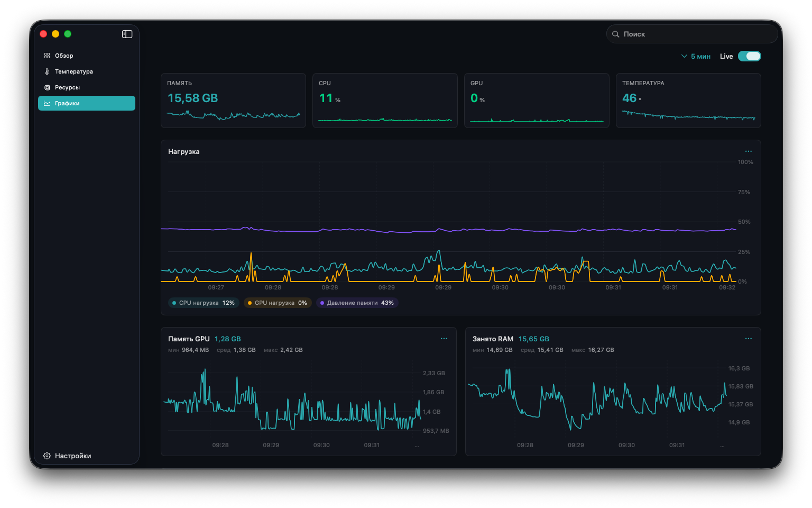
Task: Open Нагрузка chart options ellipsis
Action: [x=749, y=151]
